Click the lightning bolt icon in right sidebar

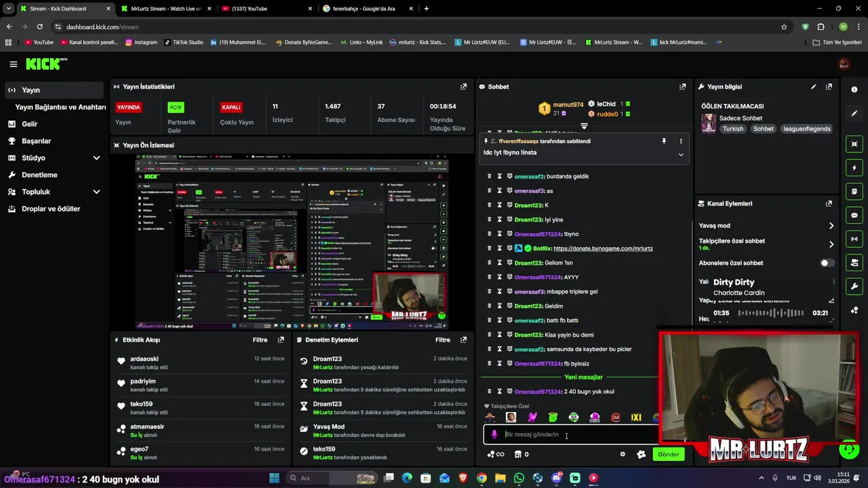click(x=854, y=167)
